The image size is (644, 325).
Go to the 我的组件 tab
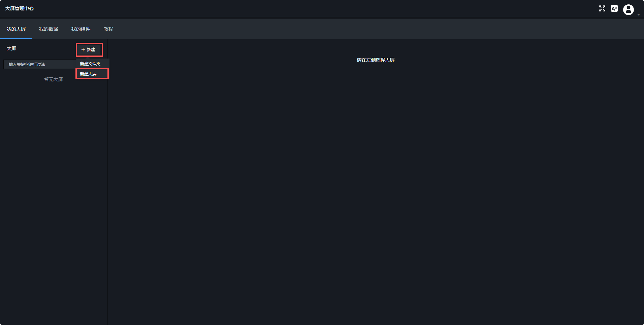[81, 29]
